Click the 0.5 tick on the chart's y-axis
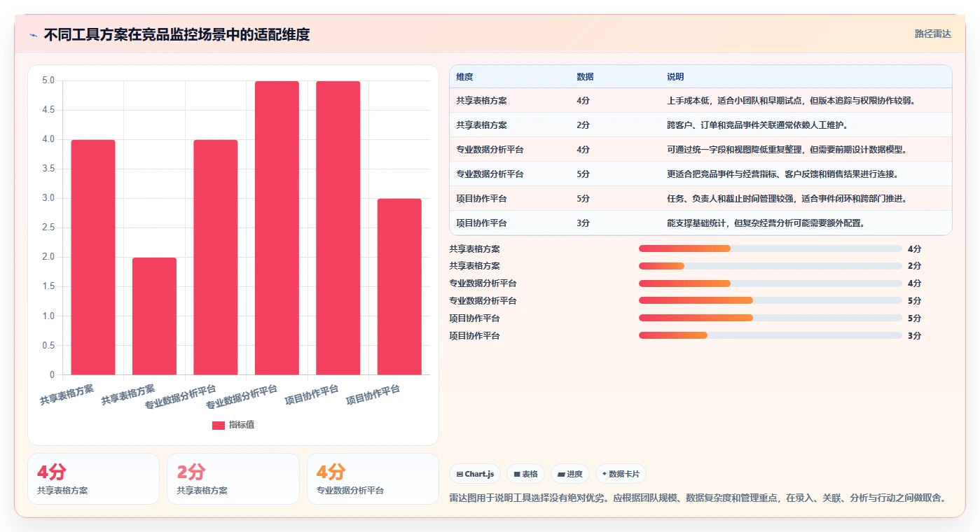This screenshot has height=532, width=980. (x=48, y=345)
